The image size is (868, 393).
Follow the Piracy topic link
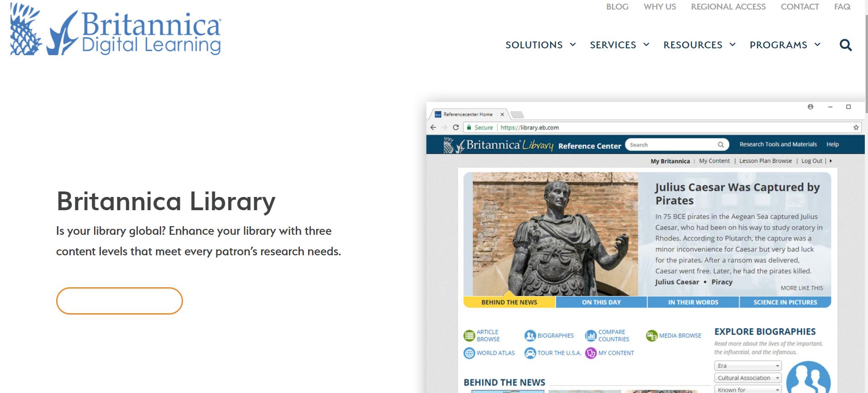[722, 282]
